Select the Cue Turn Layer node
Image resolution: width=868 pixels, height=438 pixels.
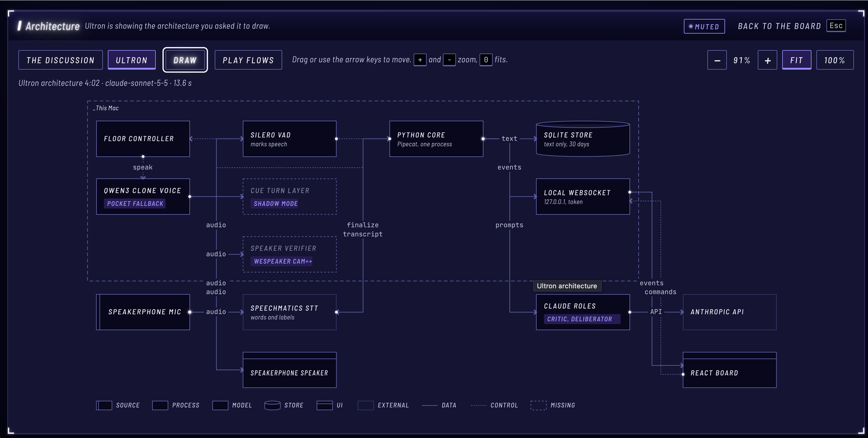[x=289, y=197]
